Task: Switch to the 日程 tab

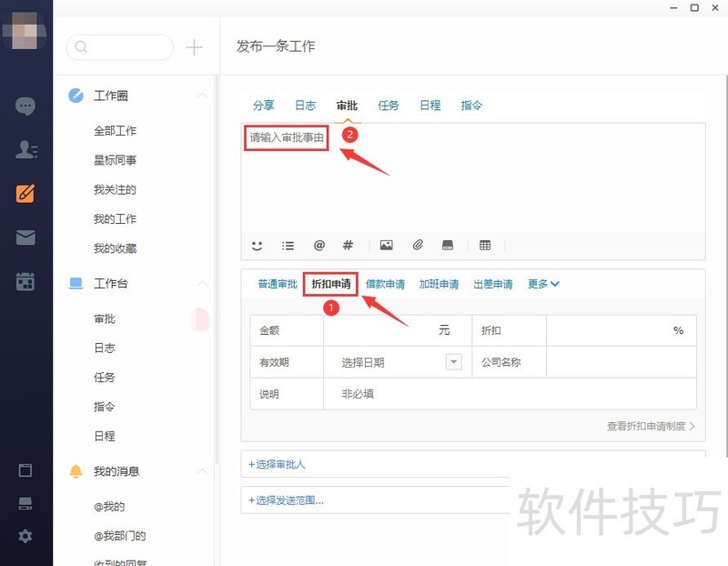Action: [x=430, y=106]
